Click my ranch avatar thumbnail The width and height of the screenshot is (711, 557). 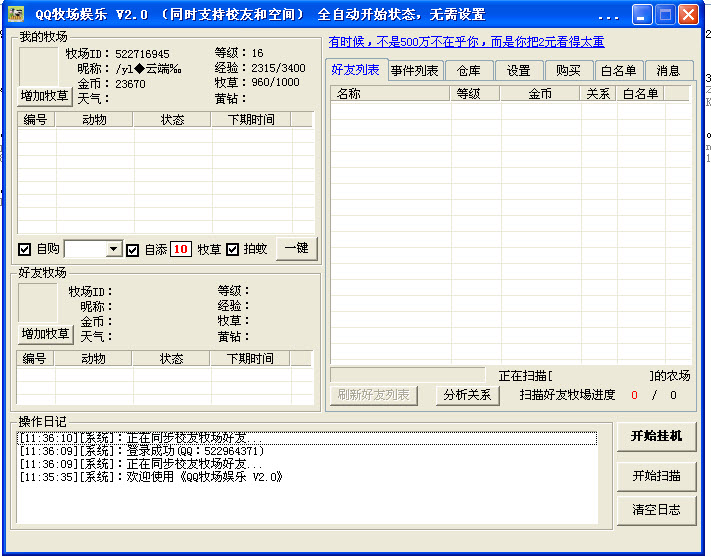(x=39, y=67)
